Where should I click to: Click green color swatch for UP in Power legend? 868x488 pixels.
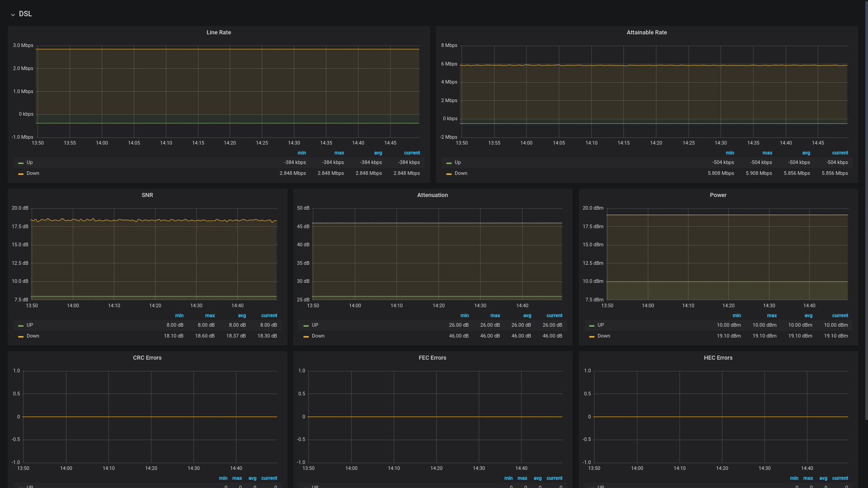[592, 326]
